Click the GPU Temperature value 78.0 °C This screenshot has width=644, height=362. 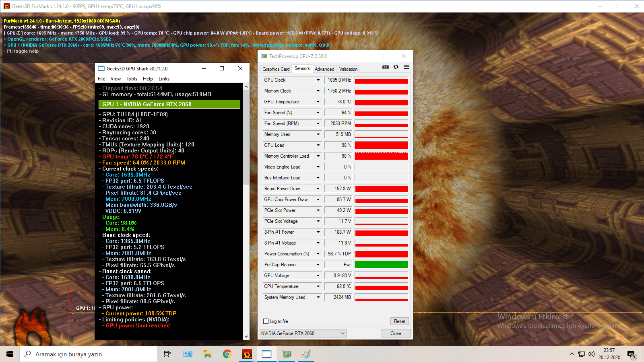(x=338, y=102)
